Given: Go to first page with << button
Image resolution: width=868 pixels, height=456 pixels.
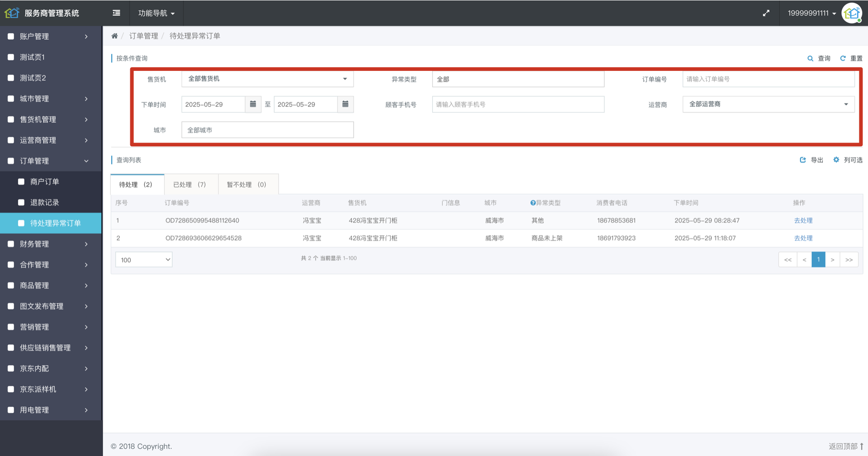Looking at the screenshot, I should 788,260.
